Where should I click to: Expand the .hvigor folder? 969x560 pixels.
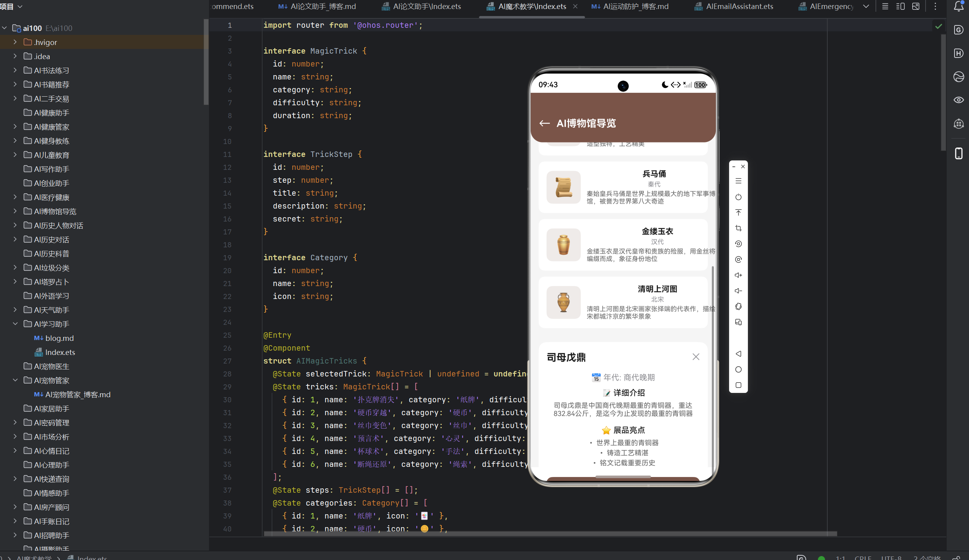pyautogui.click(x=15, y=42)
